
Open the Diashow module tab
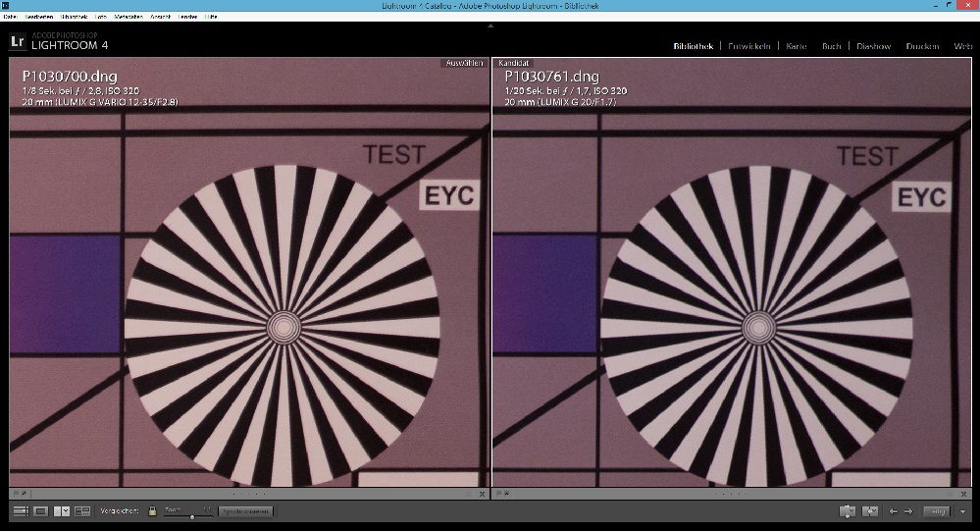point(873,46)
